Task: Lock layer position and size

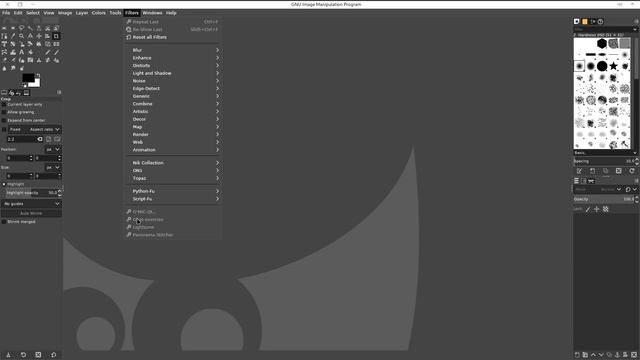Action: 597,209
